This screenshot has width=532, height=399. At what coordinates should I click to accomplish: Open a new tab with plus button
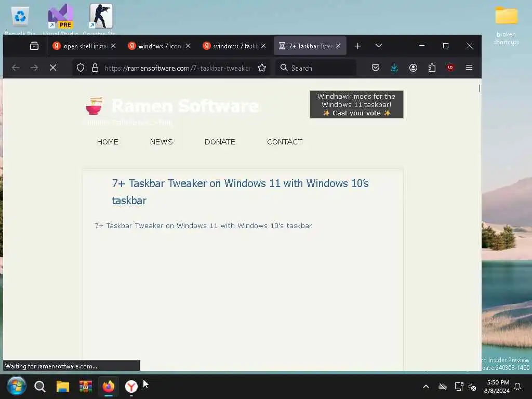(x=357, y=46)
